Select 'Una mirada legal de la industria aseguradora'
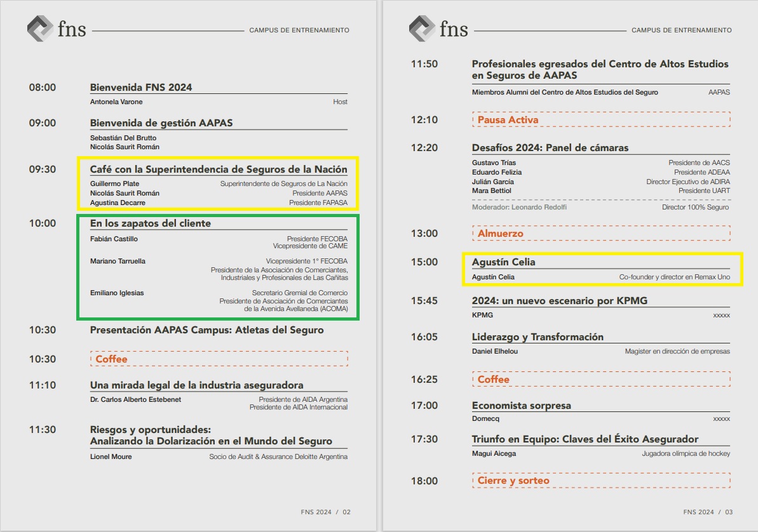This screenshot has width=758, height=532. [x=197, y=385]
